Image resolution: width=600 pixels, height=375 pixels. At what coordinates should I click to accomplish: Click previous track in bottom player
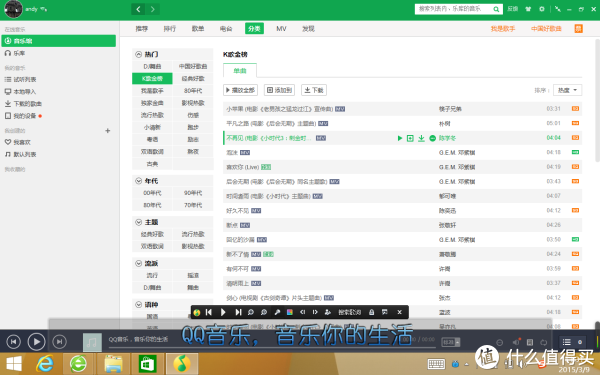point(13,342)
